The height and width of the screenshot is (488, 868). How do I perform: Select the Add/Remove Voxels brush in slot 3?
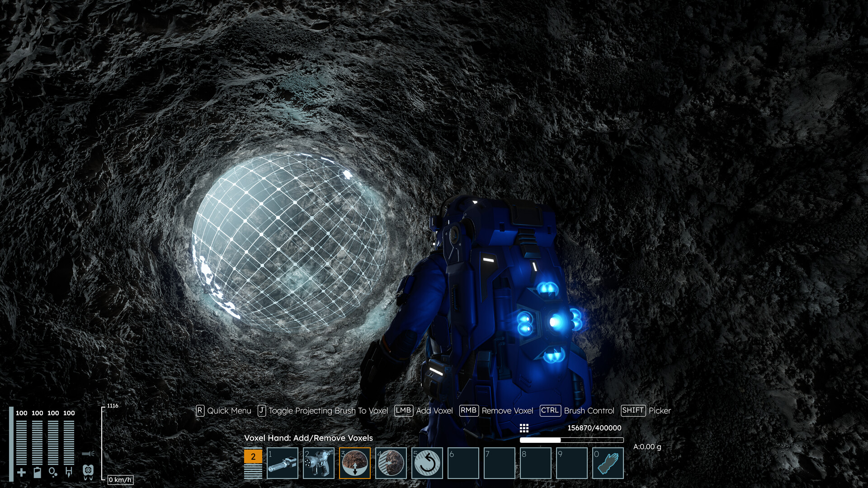pyautogui.click(x=355, y=463)
